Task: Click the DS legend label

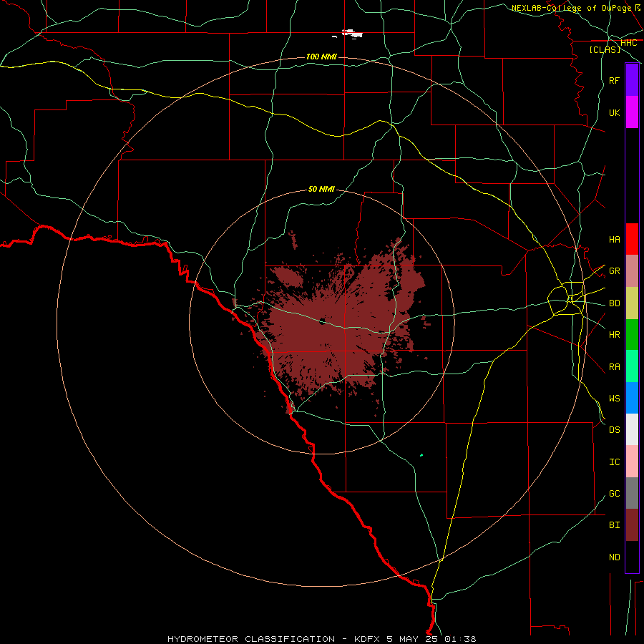Action: (614, 430)
